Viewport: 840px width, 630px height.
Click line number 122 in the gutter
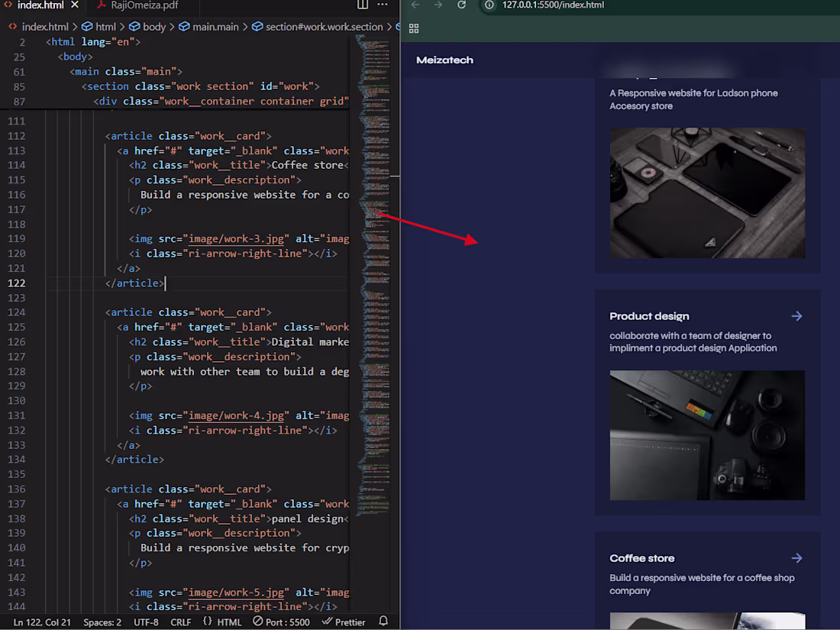pyautogui.click(x=16, y=283)
